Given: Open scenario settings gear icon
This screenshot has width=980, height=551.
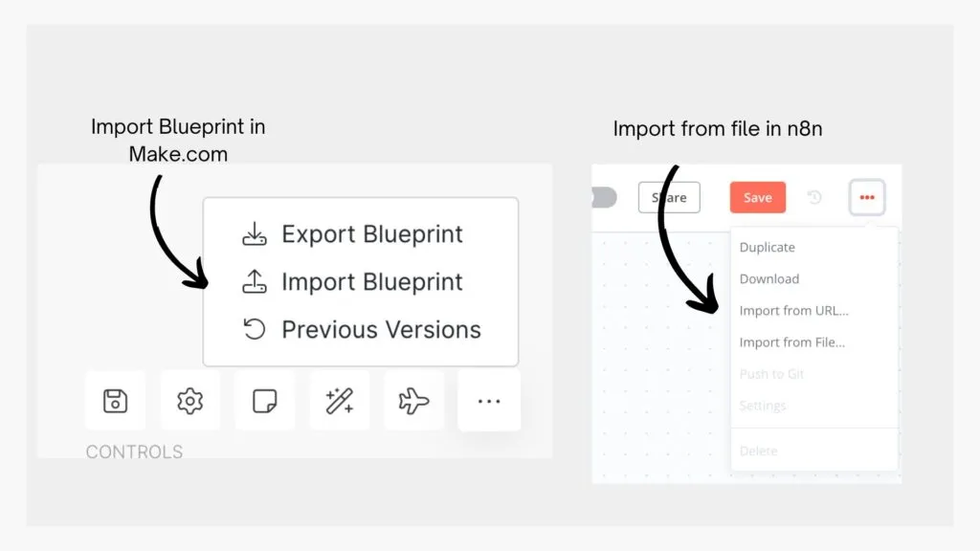Looking at the screenshot, I should pyautogui.click(x=189, y=401).
